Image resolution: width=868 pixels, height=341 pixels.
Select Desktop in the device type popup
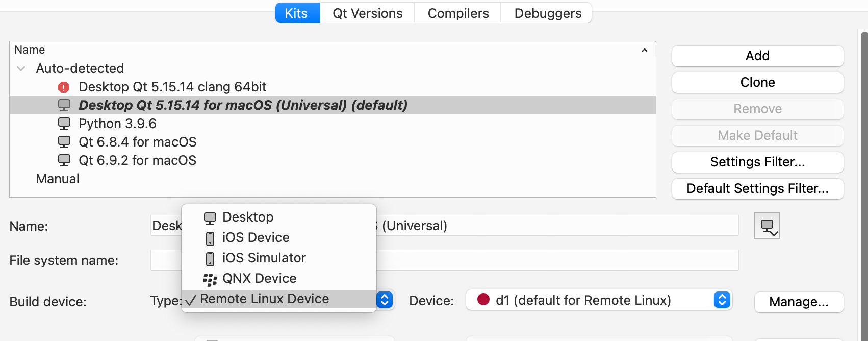248,217
